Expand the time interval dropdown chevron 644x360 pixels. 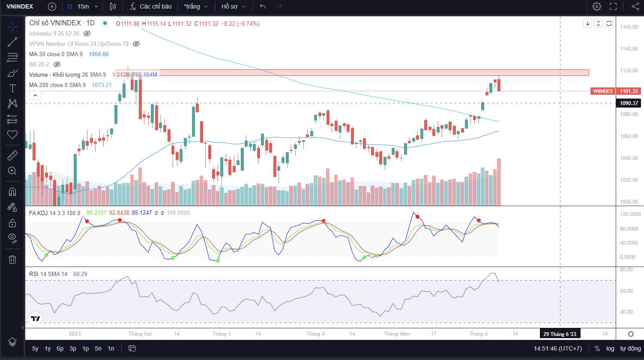tap(96, 6)
